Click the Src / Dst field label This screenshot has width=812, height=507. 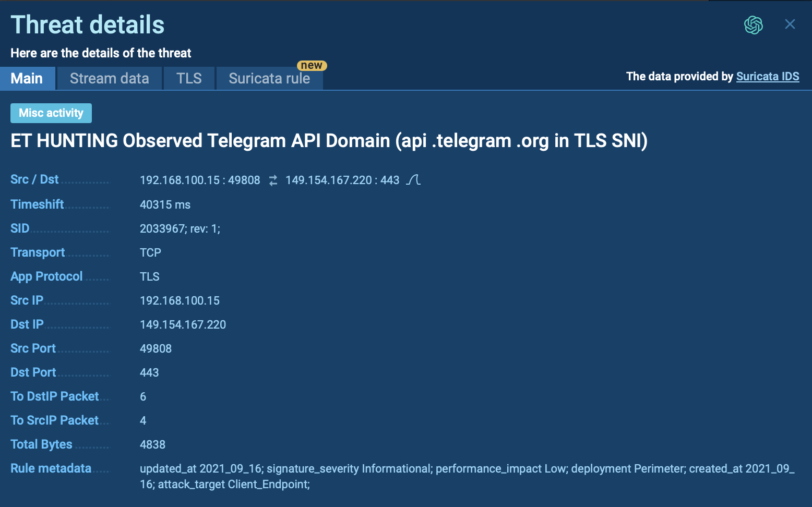pyautogui.click(x=34, y=179)
